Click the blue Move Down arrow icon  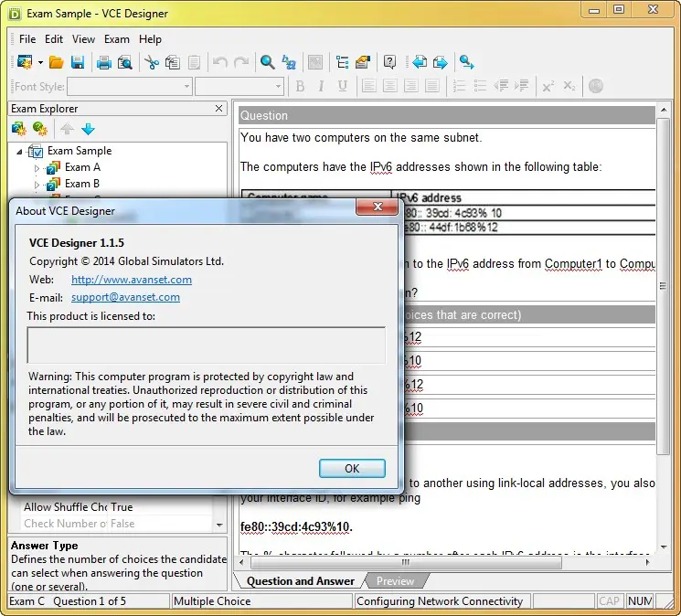[x=88, y=129]
